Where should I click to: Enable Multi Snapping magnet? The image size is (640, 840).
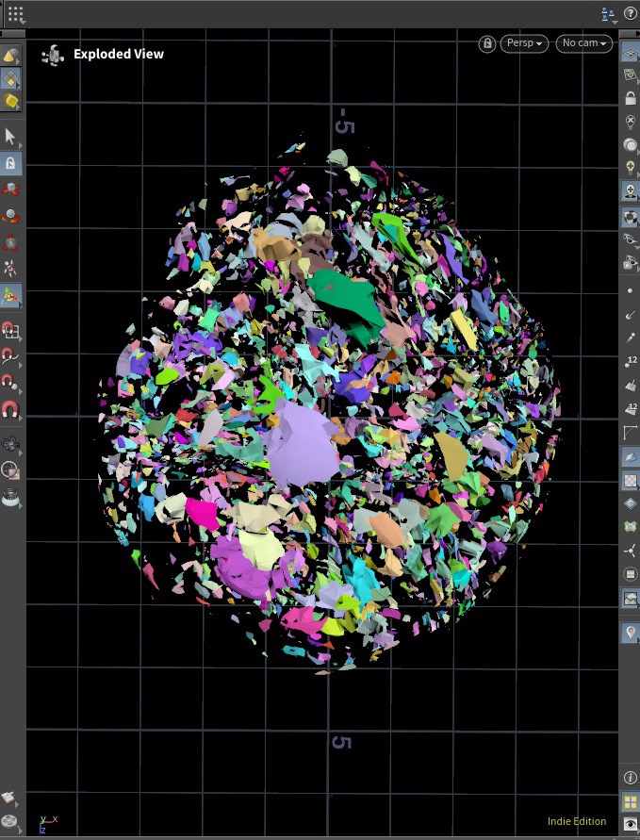[x=9, y=409]
